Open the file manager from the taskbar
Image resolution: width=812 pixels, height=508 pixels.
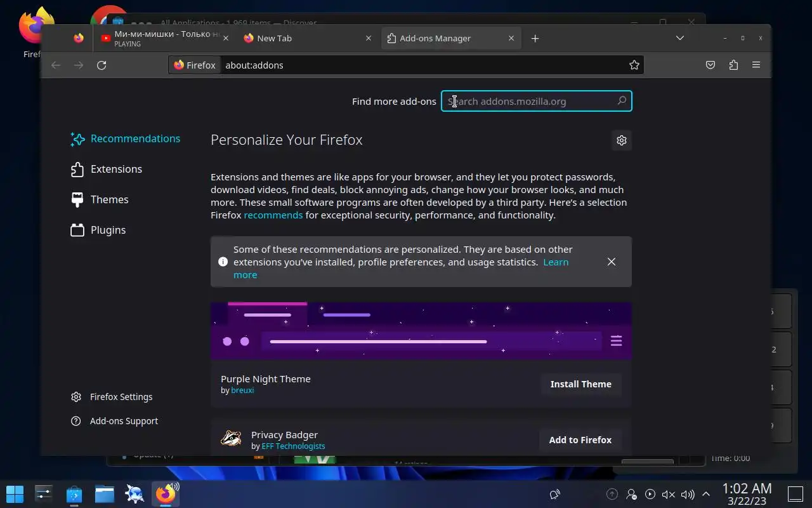click(105, 494)
